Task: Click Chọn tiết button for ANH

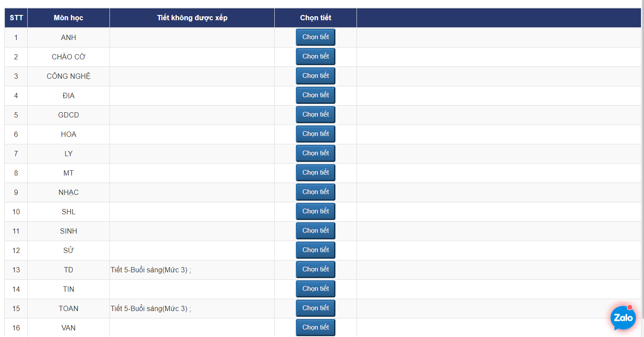Action: click(315, 37)
